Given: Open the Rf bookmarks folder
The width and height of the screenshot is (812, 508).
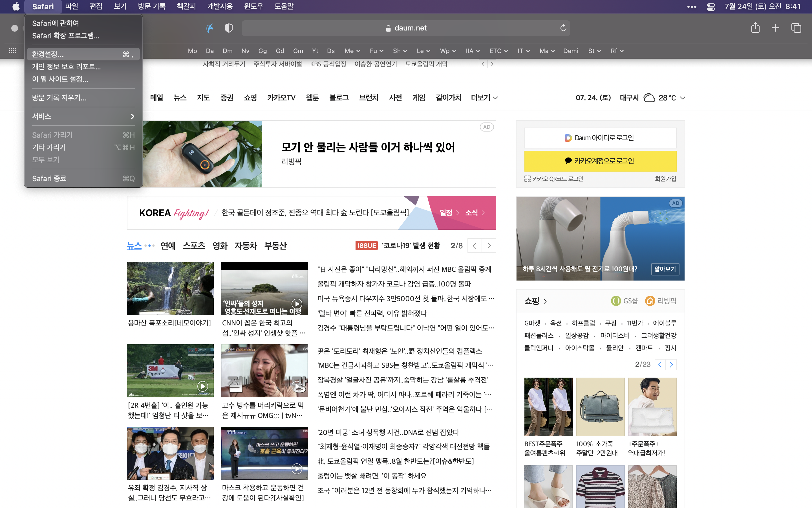Looking at the screenshot, I should pyautogui.click(x=617, y=51).
